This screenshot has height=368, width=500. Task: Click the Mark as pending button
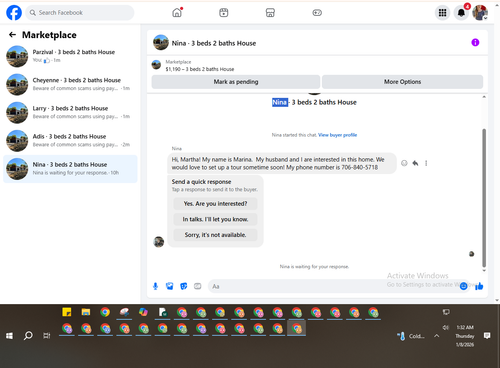236,82
